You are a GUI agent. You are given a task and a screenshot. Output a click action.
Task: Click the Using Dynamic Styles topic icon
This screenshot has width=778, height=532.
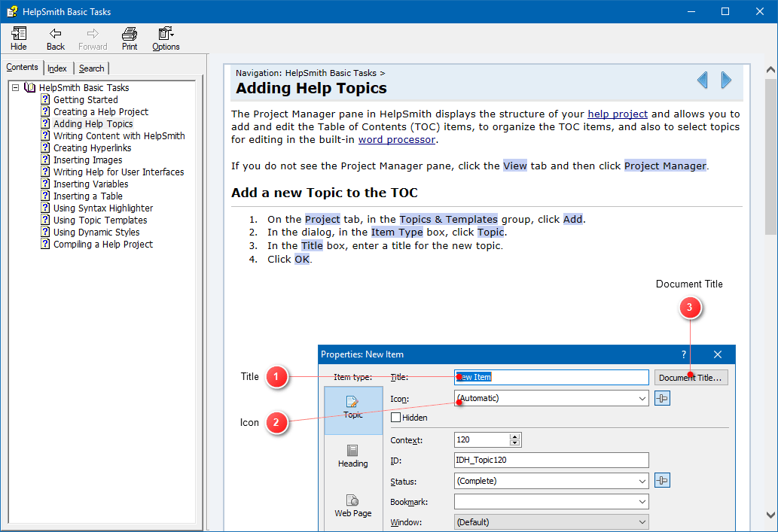point(45,232)
